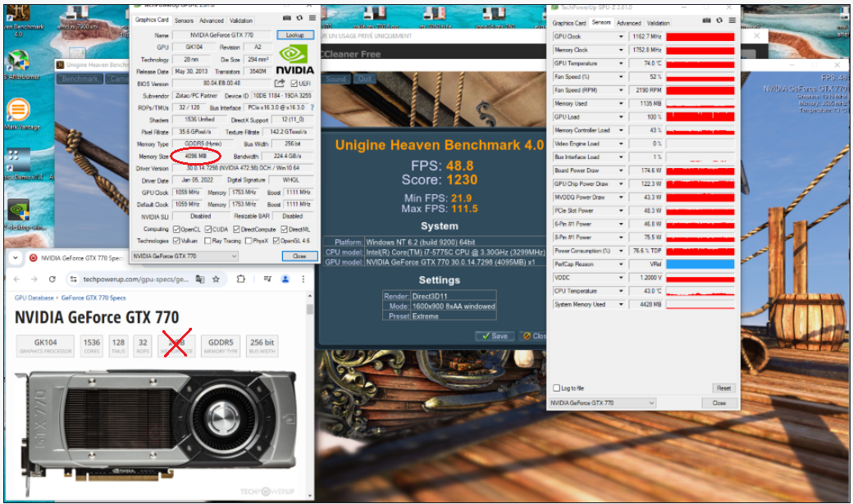853x504 pixels.
Task: Open the GPU Load sensor dropdown arrow
Action: pyautogui.click(x=621, y=117)
